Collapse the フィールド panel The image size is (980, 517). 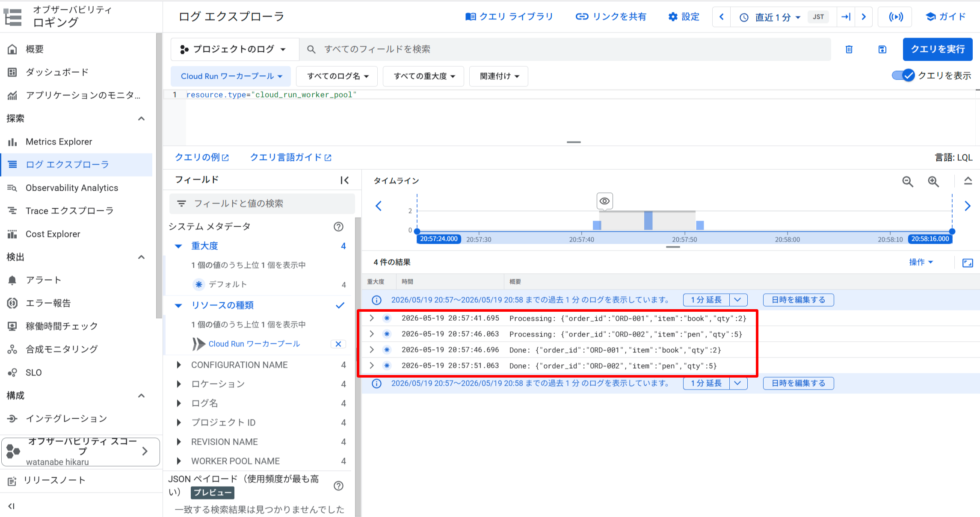tap(344, 180)
